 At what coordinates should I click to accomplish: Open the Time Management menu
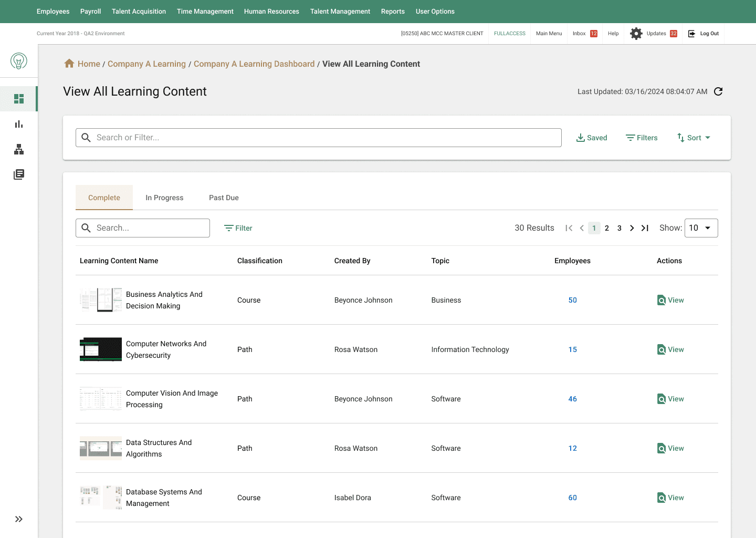point(205,12)
